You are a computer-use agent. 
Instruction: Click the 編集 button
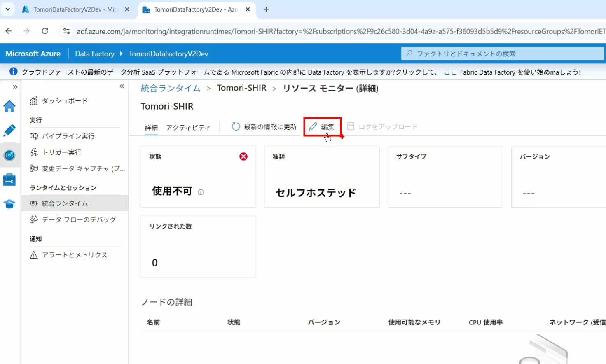pyautogui.click(x=322, y=127)
